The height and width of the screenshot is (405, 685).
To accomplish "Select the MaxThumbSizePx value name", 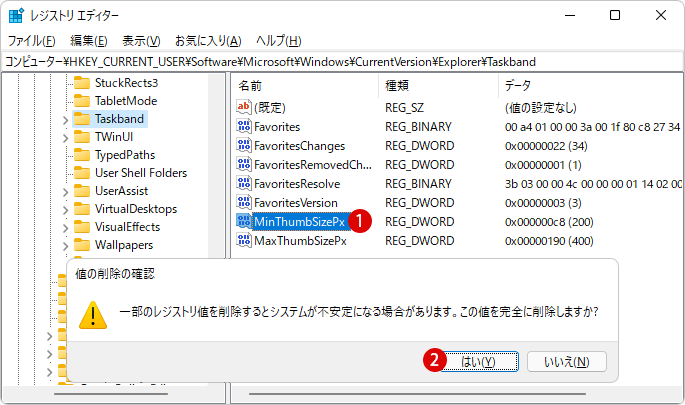I will click(x=300, y=241).
